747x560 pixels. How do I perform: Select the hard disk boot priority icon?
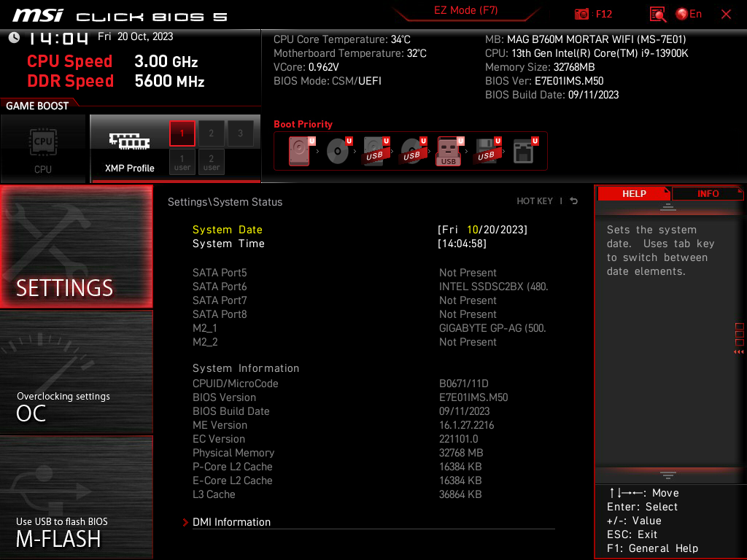[x=300, y=151]
